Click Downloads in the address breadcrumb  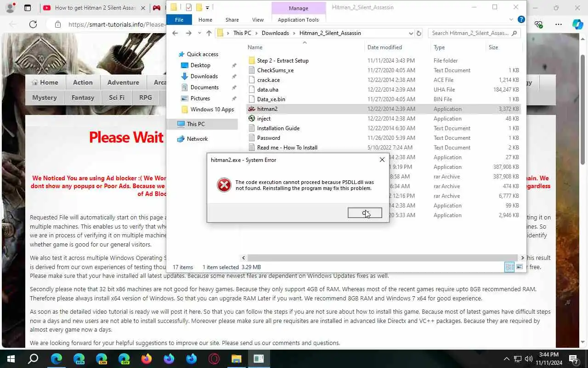click(275, 33)
